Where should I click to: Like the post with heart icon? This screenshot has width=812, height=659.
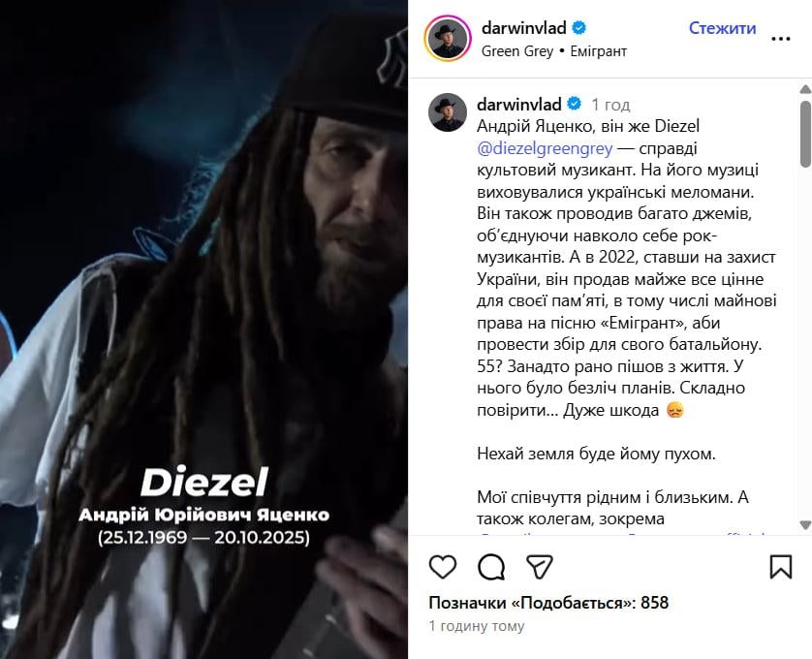[443, 567]
